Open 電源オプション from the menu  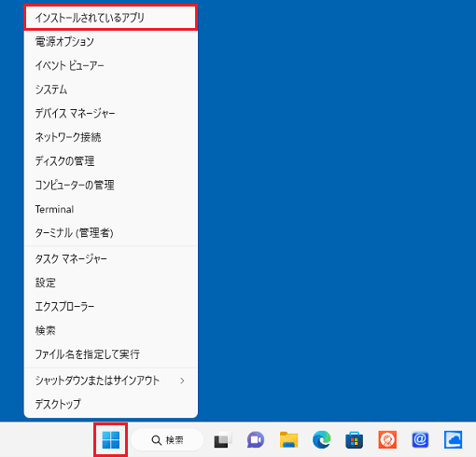pos(111,41)
